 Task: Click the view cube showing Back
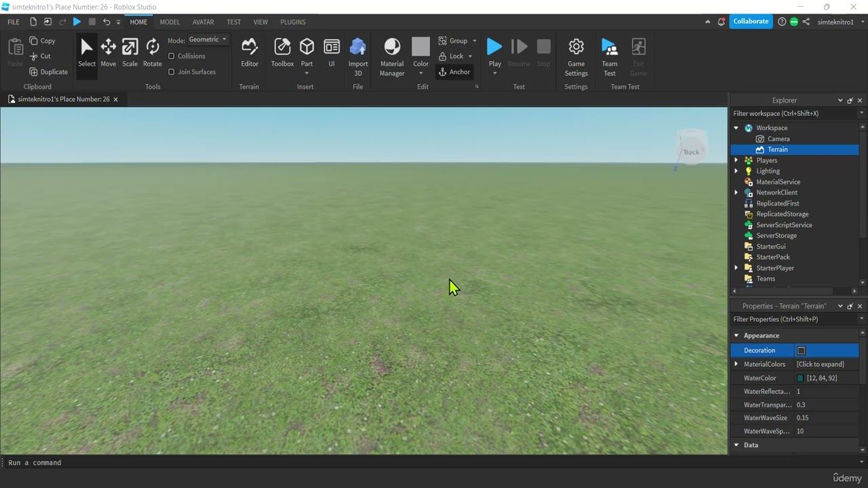pos(692,149)
